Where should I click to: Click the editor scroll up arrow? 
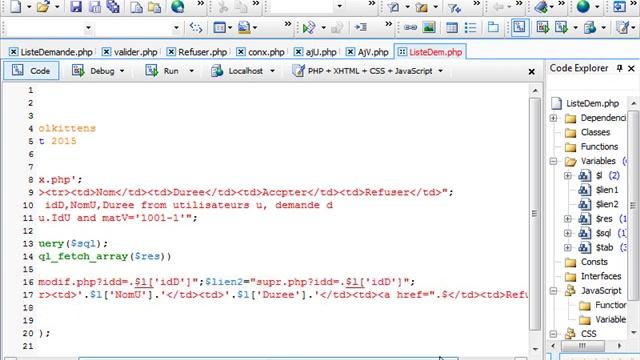pyautogui.click(x=535, y=90)
